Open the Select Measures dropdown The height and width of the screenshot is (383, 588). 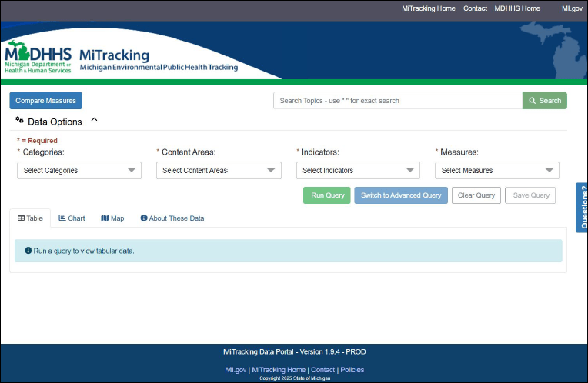point(497,170)
